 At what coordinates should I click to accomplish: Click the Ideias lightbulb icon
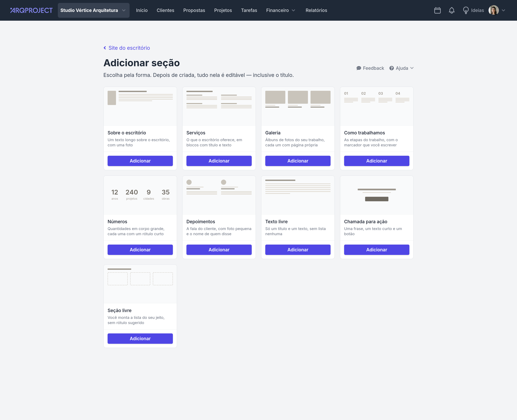coord(466,10)
